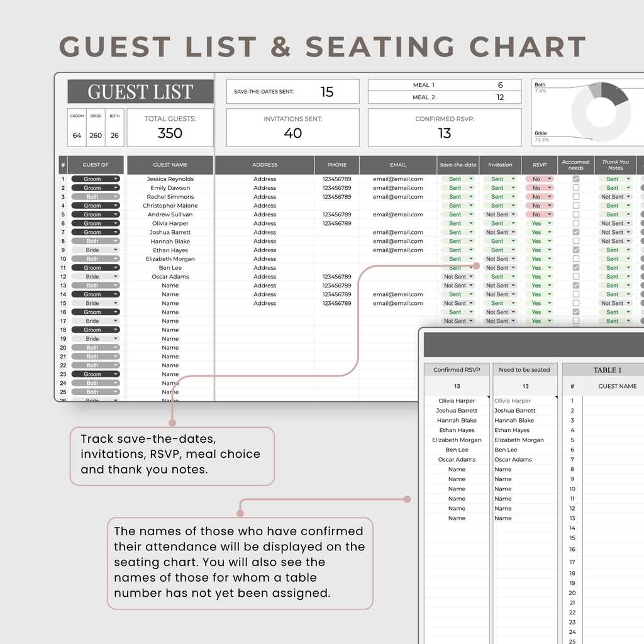Viewport: 644px width, 644px height.
Task: Click the ADDRESS column header
Action: [x=265, y=165]
